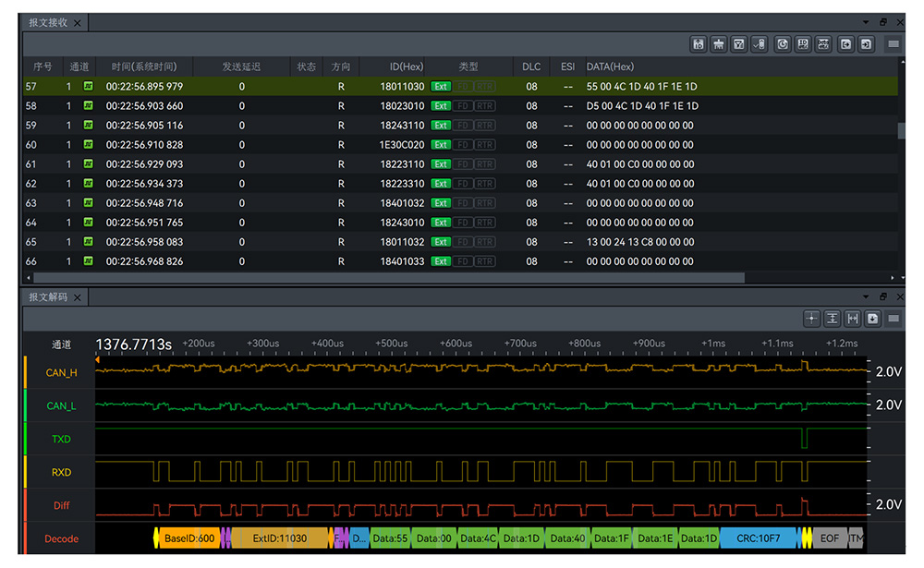Click the 类型 column header
This screenshot has width=924, height=568.
pos(468,66)
